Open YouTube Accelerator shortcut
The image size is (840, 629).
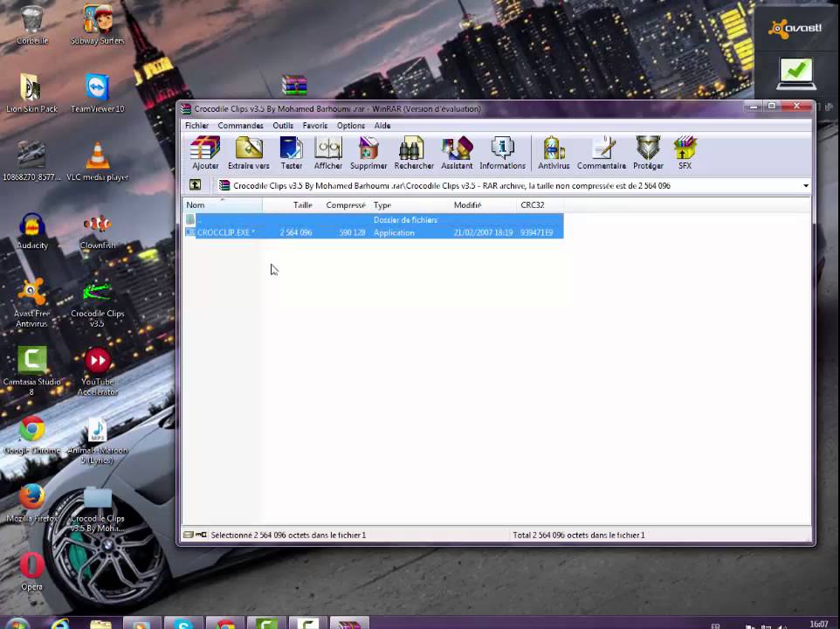pyautogui.click(x=98, y=370)
